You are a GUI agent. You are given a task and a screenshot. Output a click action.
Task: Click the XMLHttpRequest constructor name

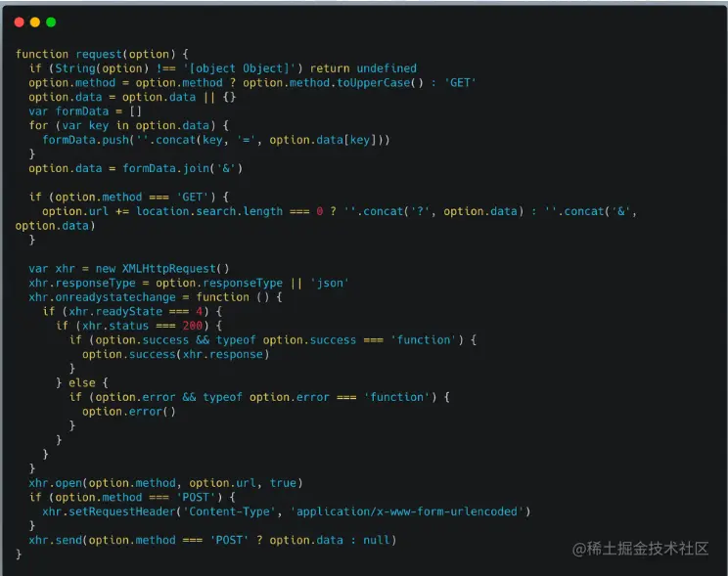coord(169,269)
